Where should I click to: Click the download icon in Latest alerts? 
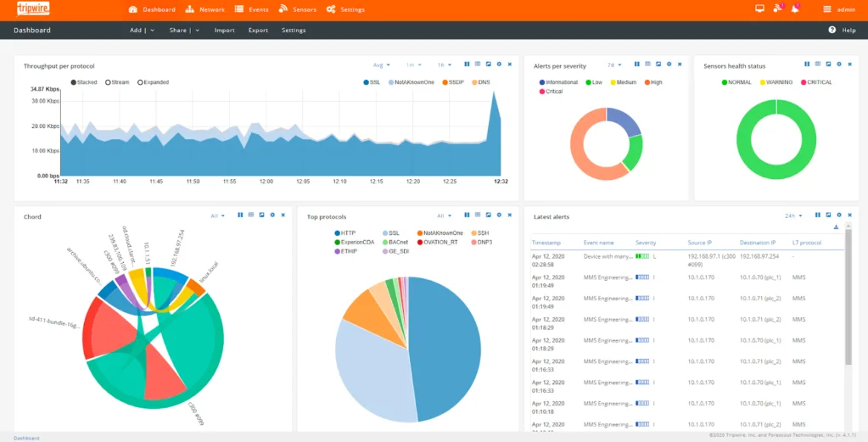coord(837,227)
